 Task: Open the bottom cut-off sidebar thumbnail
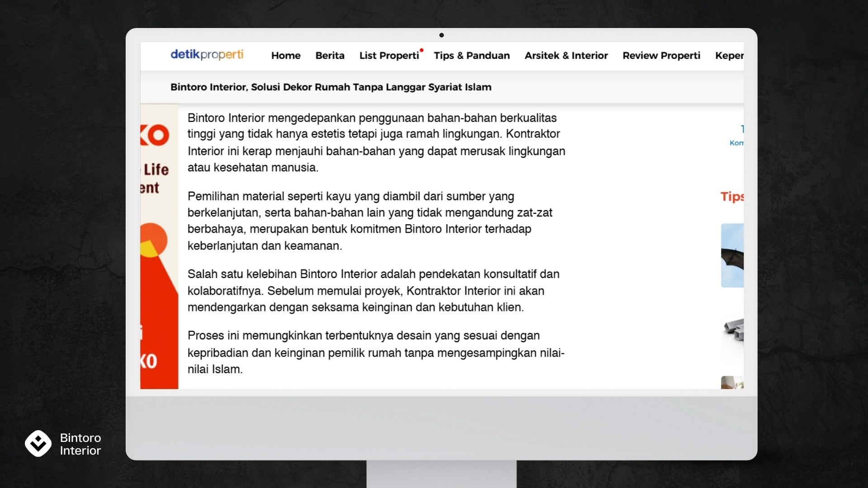[x=732, y=383]
